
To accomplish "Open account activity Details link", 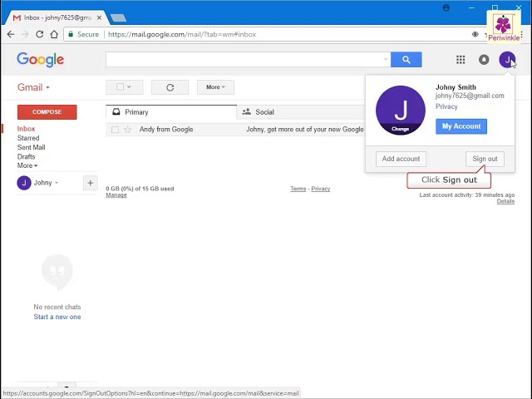I will tap(505, 201).
